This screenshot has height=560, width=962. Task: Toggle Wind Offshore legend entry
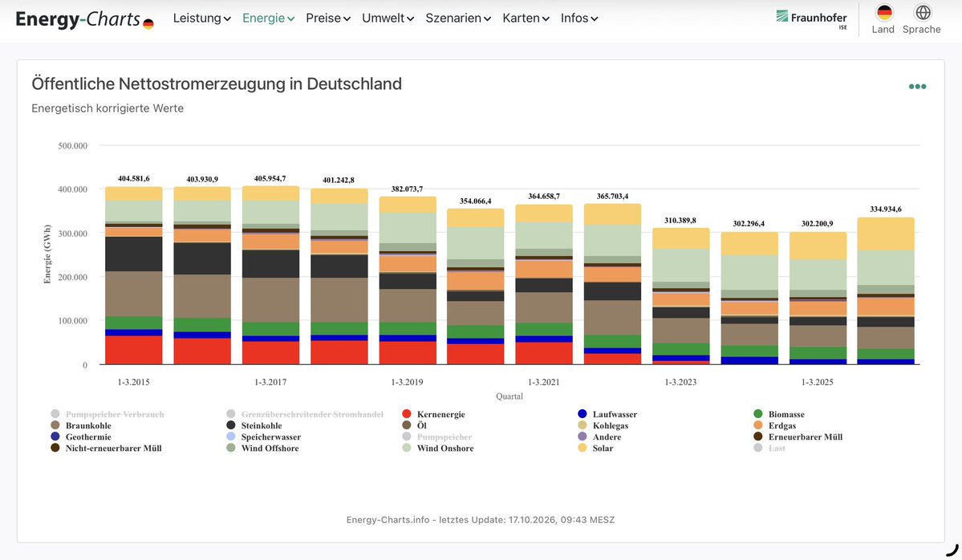pyautogui.click(x=262, y=448)
